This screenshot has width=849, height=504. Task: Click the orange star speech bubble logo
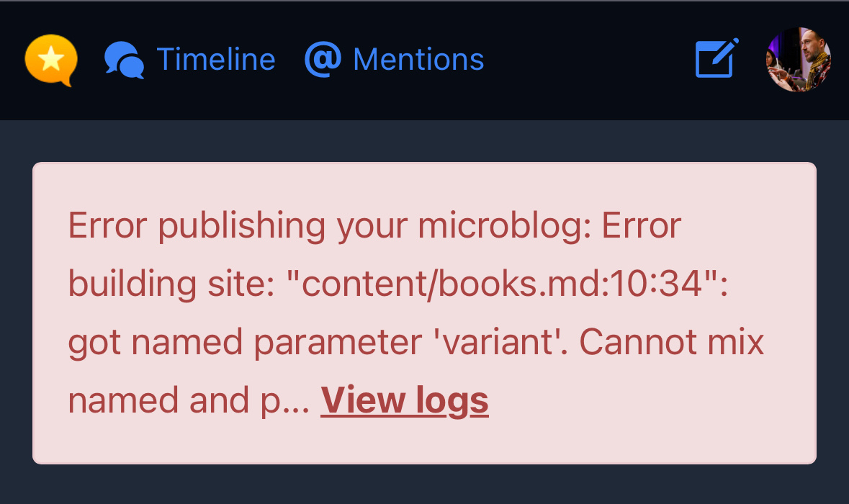click(51, 60)
